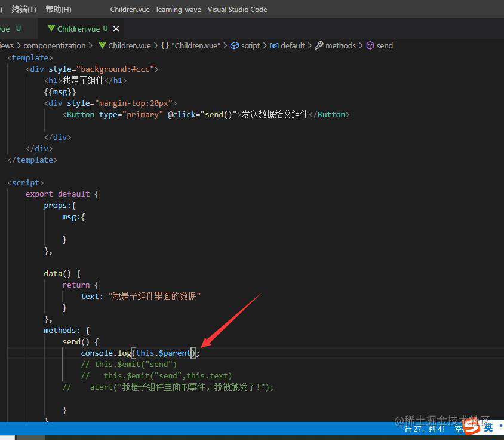Click the commented alert line
This screenshot has height=440, width=504.
(168, 387)
